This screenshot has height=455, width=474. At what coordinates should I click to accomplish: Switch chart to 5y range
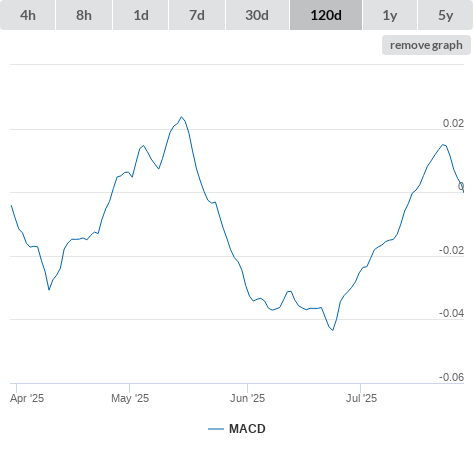[x=445, y=15]
